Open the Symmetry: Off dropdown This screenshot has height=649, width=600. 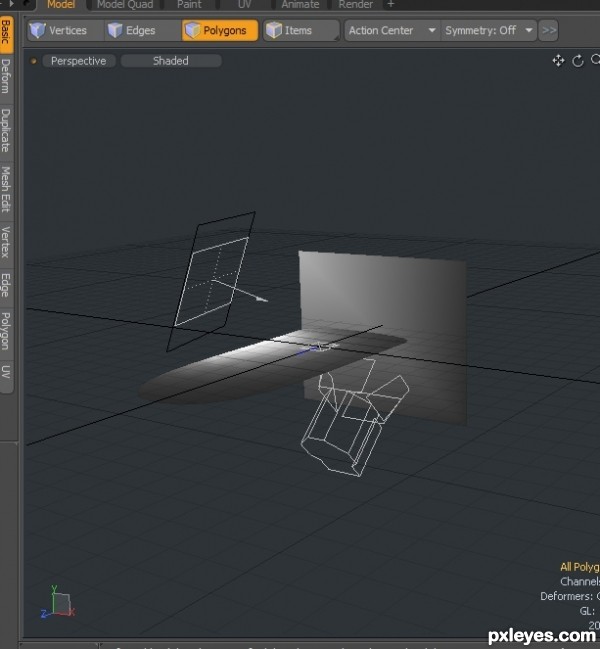(x=489, y=30)
